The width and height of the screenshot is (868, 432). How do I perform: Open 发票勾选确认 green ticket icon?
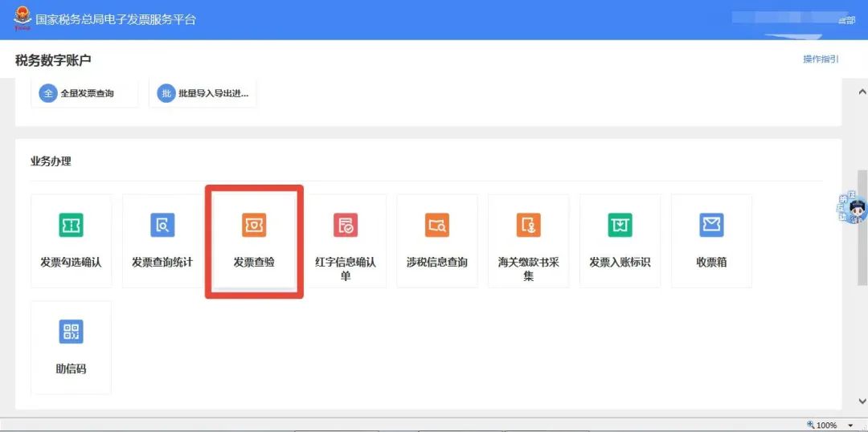point(71,225)
